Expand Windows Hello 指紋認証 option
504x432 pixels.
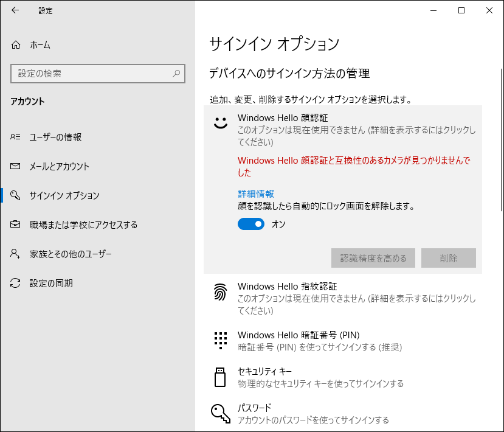click(343, 298)
